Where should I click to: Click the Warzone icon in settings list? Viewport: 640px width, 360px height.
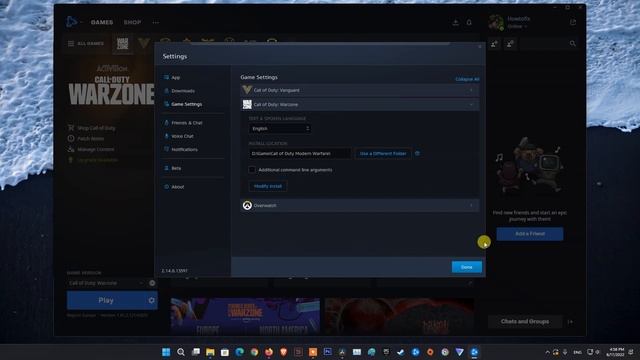pos(247,104)
